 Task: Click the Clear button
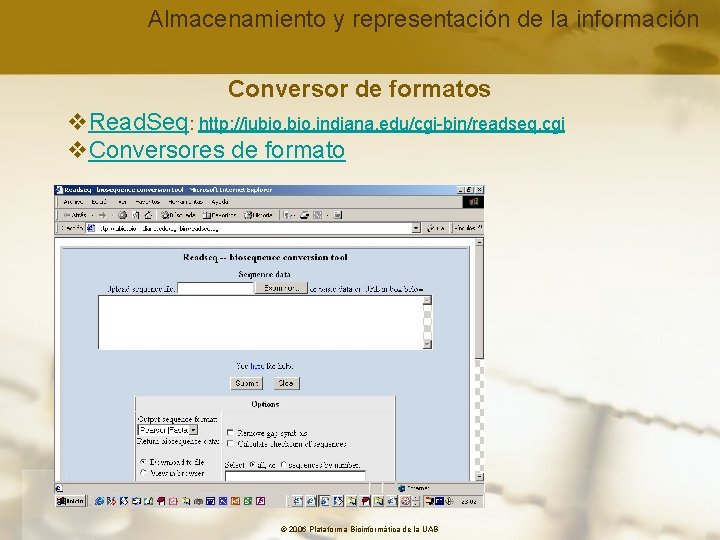(286, 383)
